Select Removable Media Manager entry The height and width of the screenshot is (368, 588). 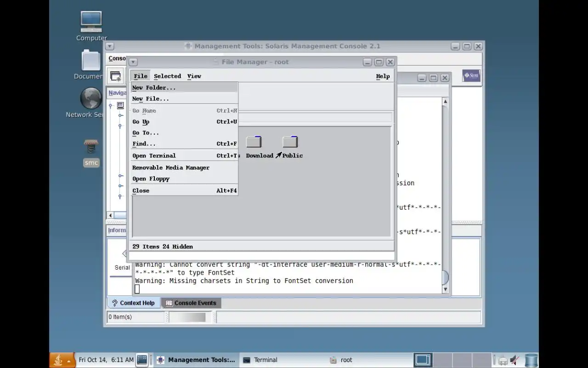coord(184,167)
